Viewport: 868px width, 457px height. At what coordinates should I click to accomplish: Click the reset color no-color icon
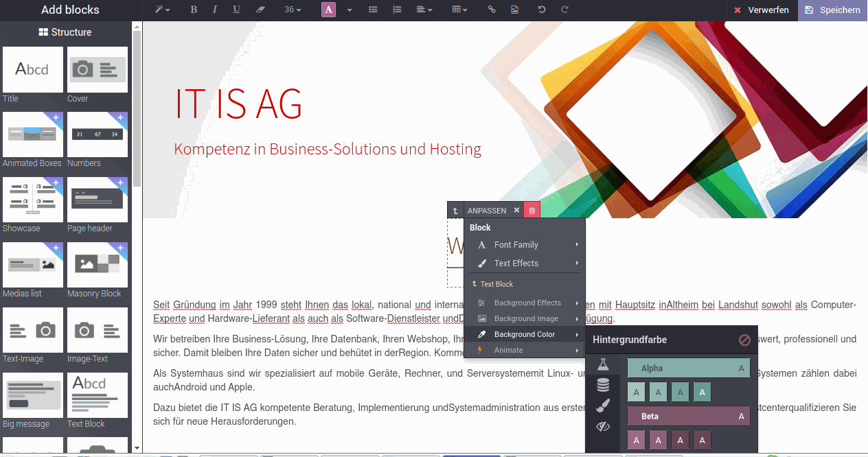point(744,340)
